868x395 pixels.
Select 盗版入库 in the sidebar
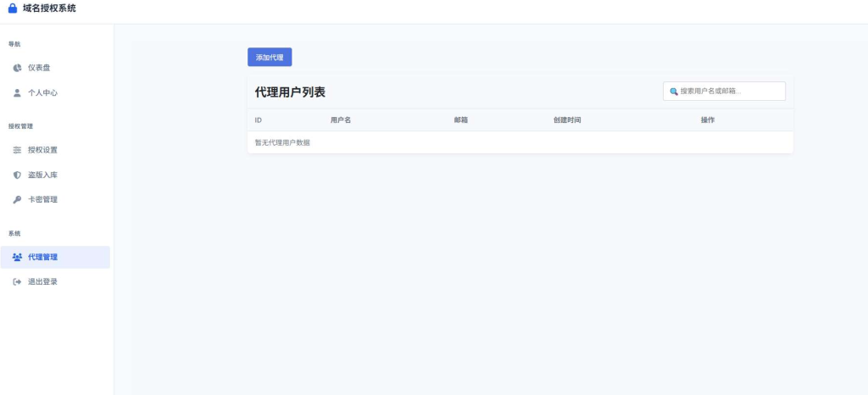pyautogui.click(x=55, y=175)
